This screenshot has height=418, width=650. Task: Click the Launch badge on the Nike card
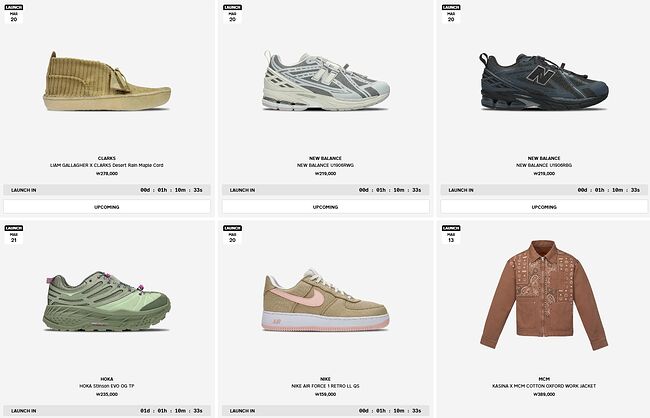point(232,234)
